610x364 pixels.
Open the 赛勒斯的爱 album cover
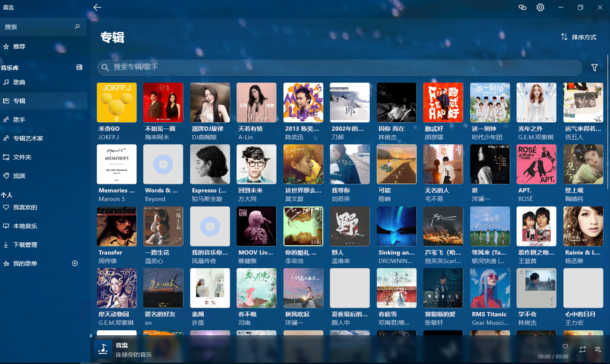[443, 288]
